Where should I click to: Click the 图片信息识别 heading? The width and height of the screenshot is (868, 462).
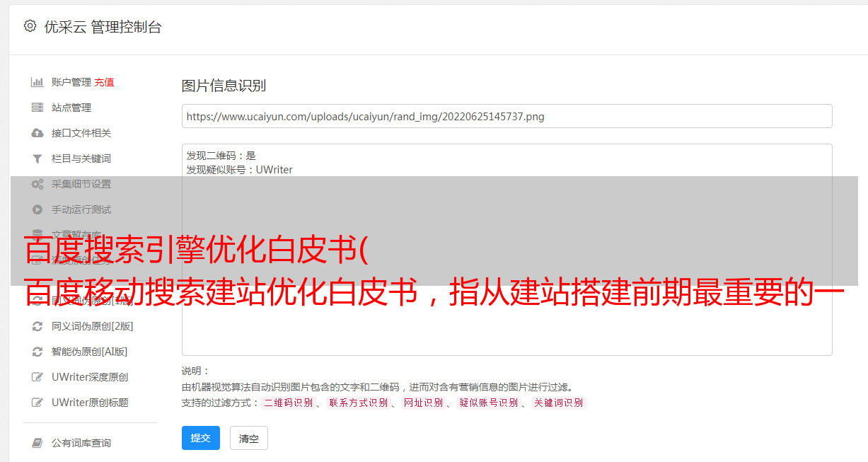(224, 86)
